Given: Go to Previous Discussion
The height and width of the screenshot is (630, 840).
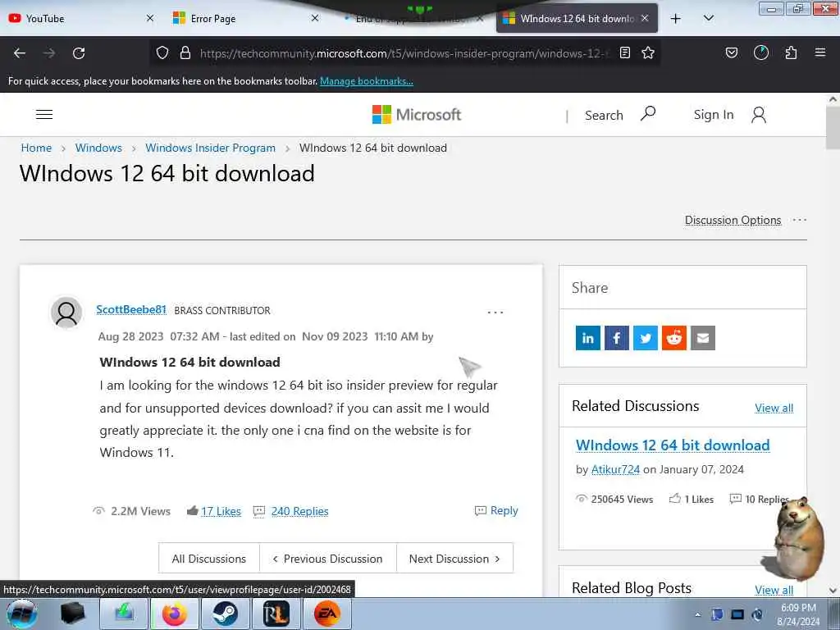Looking at the screenshot, I should coord(328,559).
